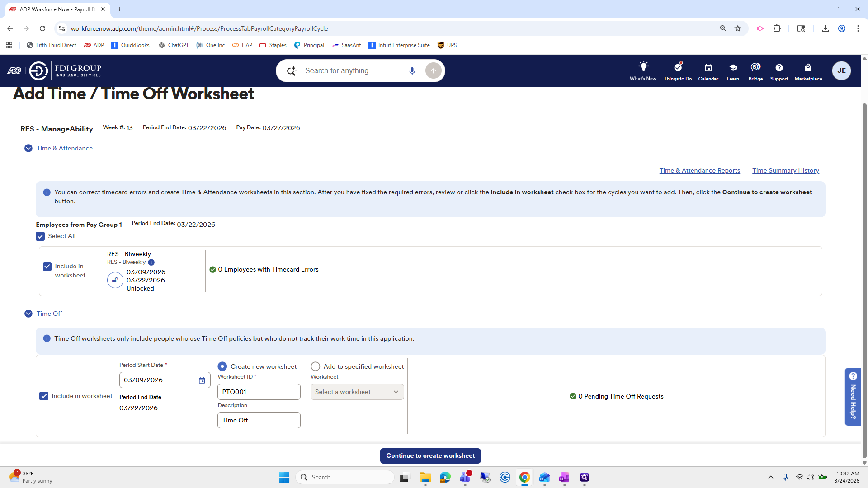Open Time & Attendance Reports link
868x488 pixels.
(x=699, y=170)
